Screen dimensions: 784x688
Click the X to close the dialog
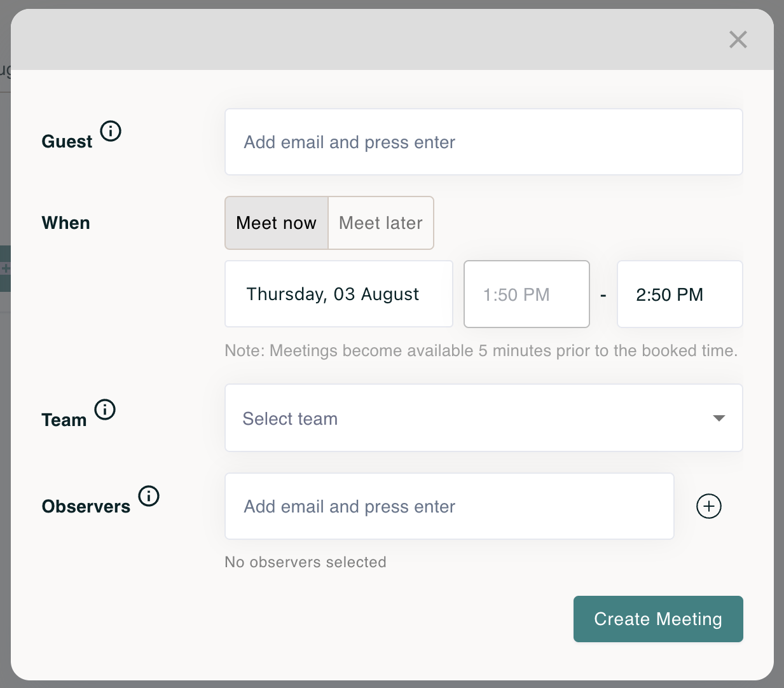click(738, 39)
